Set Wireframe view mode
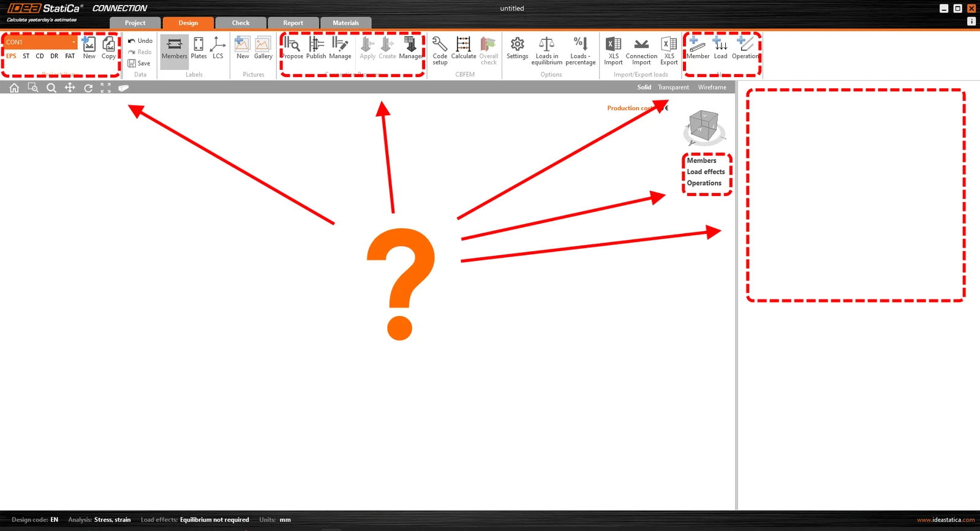Image resolution: width=980 pixels, height=531 pixels. [712, 88]
